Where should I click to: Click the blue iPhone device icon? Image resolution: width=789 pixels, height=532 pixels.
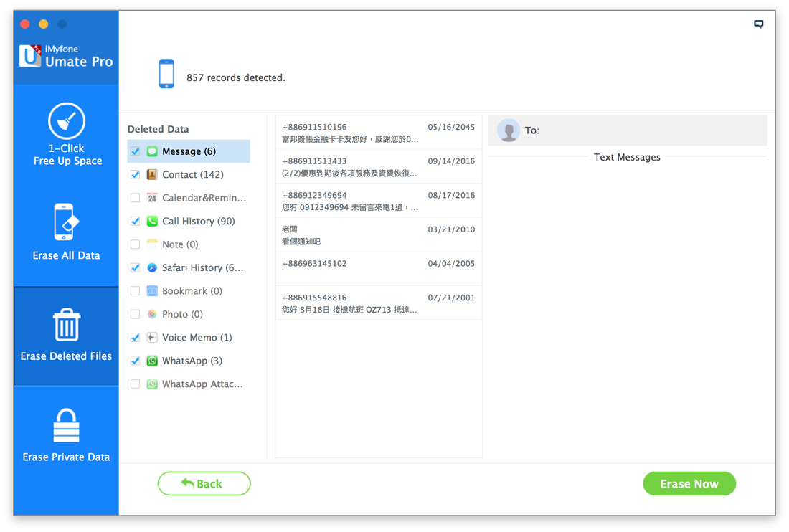tap(166, 73)
